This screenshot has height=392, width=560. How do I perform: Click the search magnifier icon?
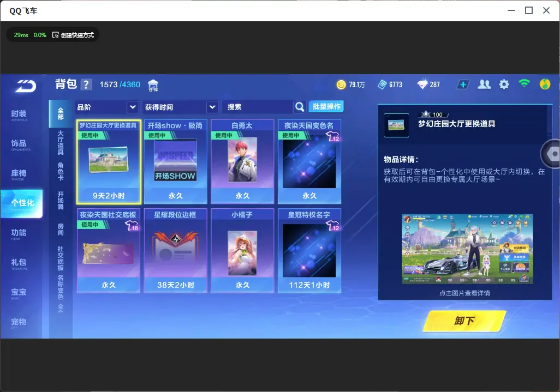(300, 107)
